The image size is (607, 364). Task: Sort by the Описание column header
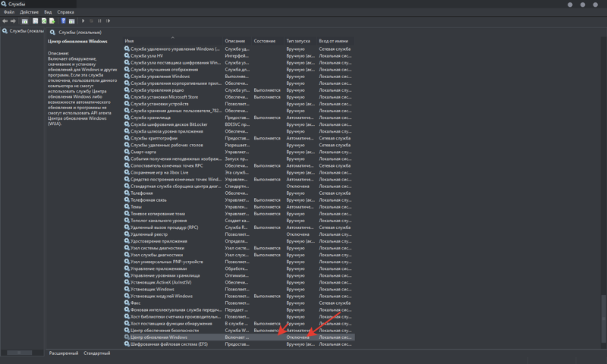[x=237, y=41]
